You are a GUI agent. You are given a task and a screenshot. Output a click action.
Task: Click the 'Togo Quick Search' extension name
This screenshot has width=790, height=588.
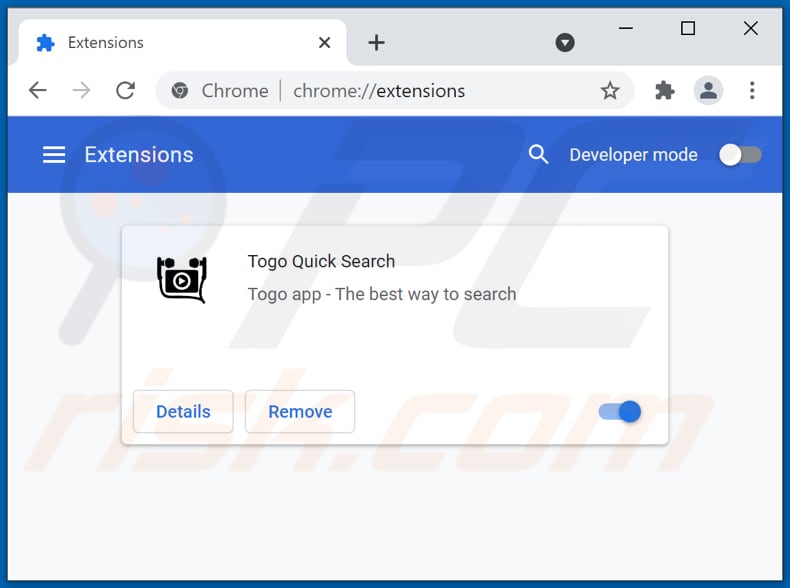point(321,262)
